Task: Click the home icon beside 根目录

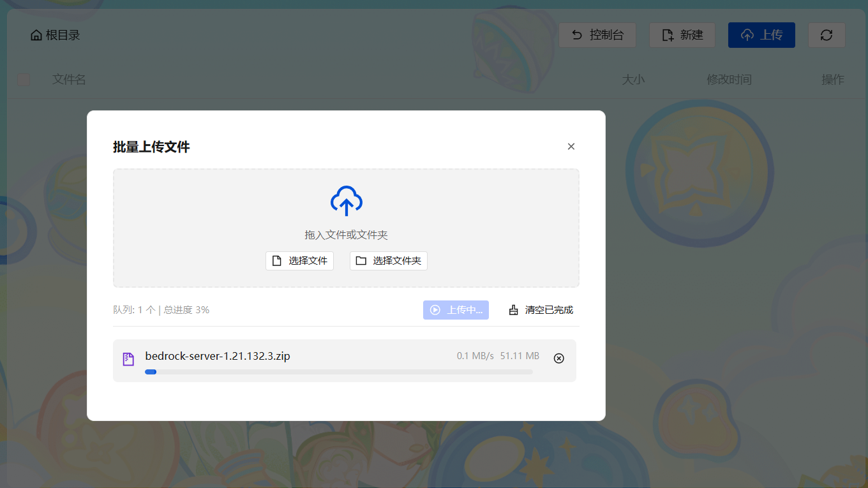Action: tap(36, 35)
